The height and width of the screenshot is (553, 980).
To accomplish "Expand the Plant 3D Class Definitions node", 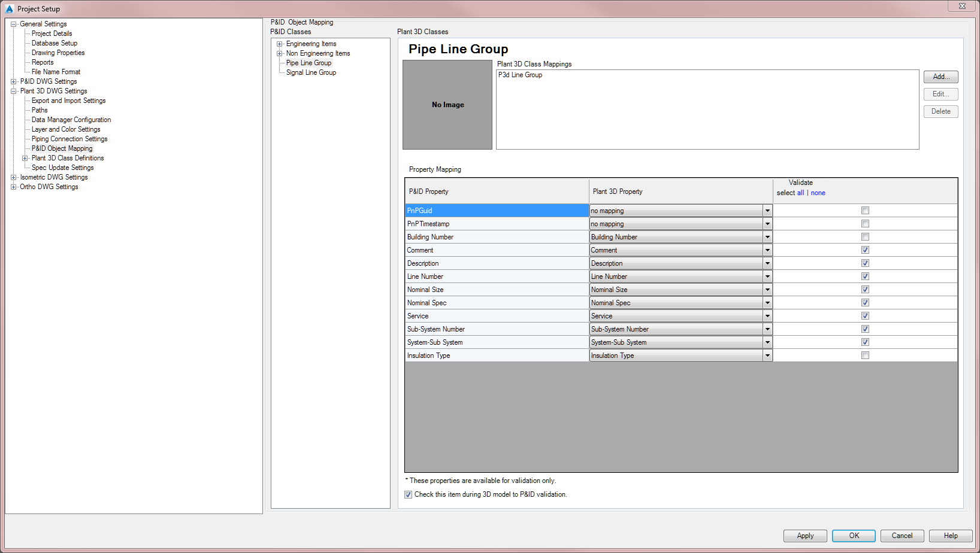I will (25, 157).
